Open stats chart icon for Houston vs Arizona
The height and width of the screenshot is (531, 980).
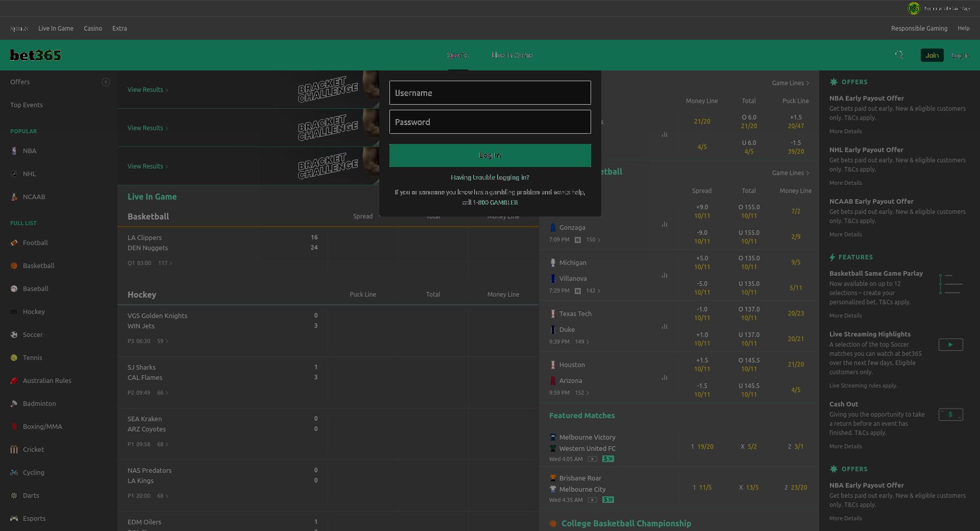[x=665, y=377]
